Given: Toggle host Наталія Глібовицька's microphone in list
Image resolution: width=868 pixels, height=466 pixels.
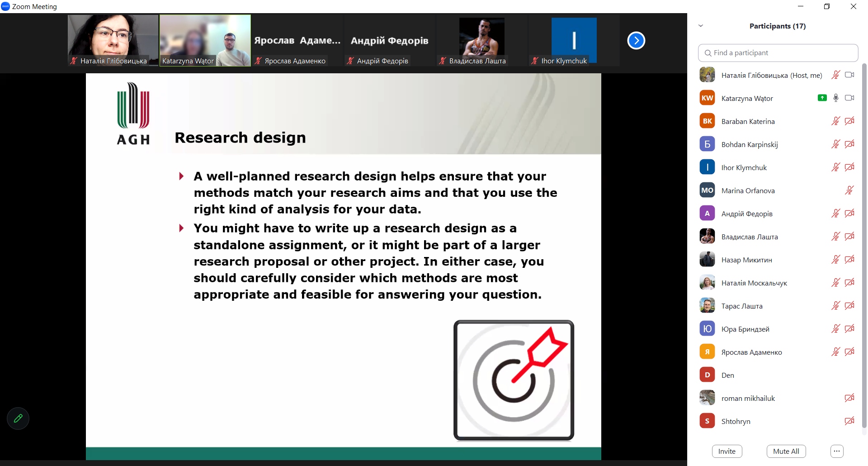Looking at the screenshot, I should point(835,75).
